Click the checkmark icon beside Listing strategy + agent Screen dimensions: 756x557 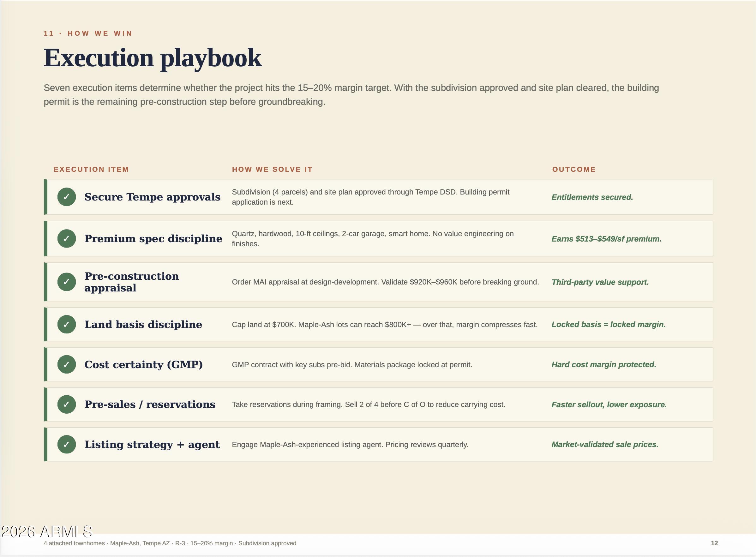point(66,444)
